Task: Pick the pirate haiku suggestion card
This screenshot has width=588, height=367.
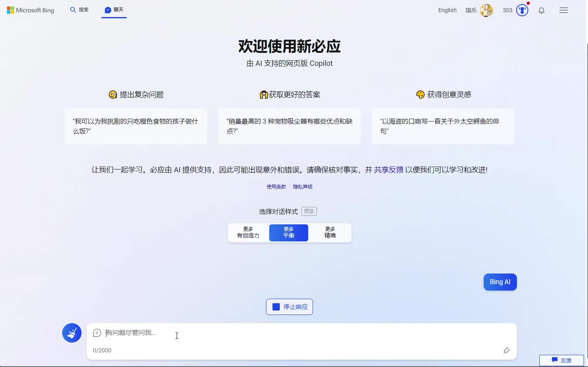Action: pos(443,126)
